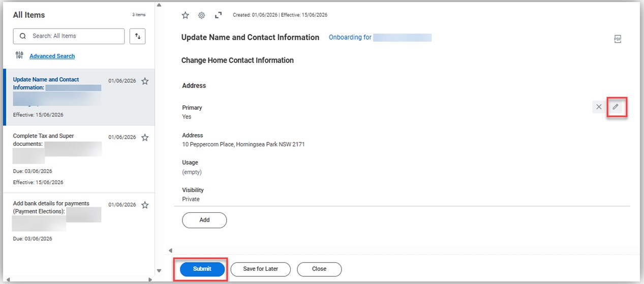Viewport: 644px width, 284px height.
Task: Click the search magnifier icon in All Items
Action: click(x=22, y=36)
